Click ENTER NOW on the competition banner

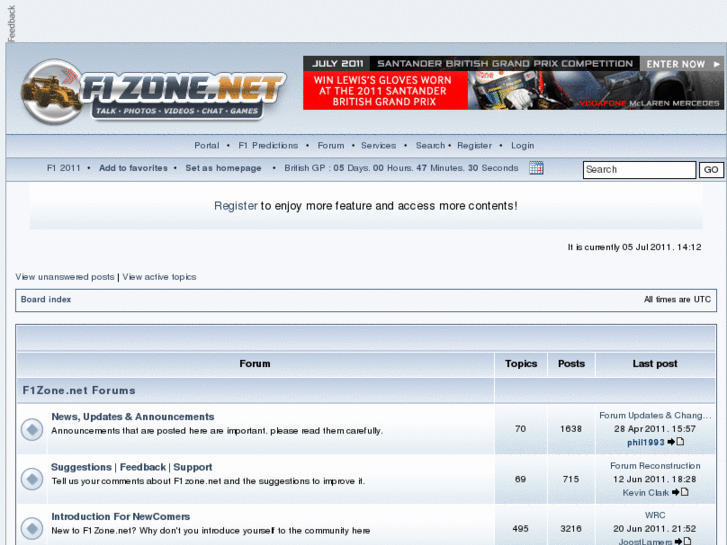click(682, 64)
